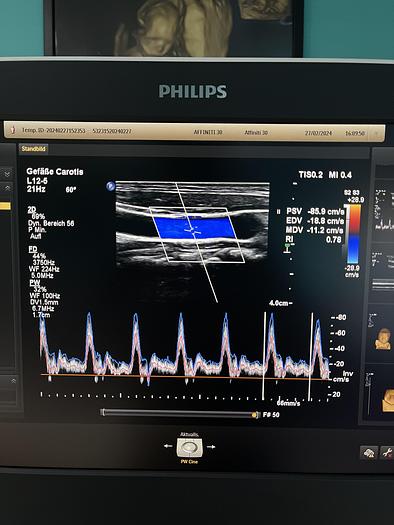Screen dimensions: 394x525
Task: Click the color Doppler velocity scale bar
Action: click(x=353, y=234)
